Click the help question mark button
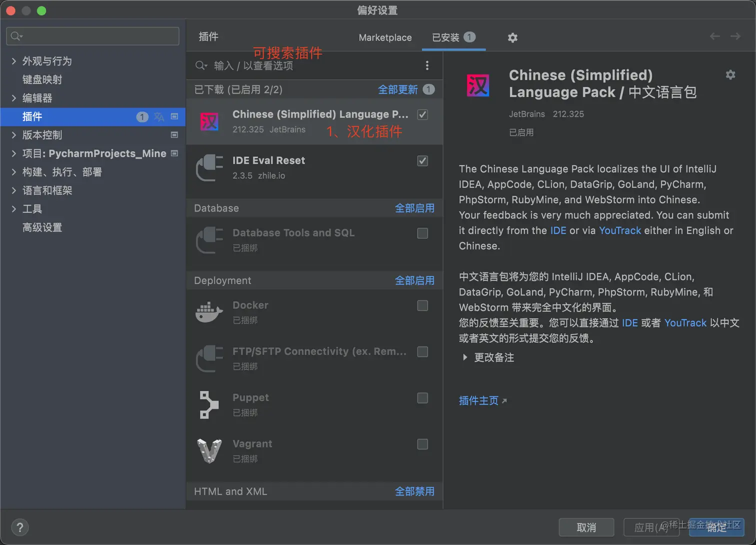The width and height of the screenshot is (756, 545). 19,527
